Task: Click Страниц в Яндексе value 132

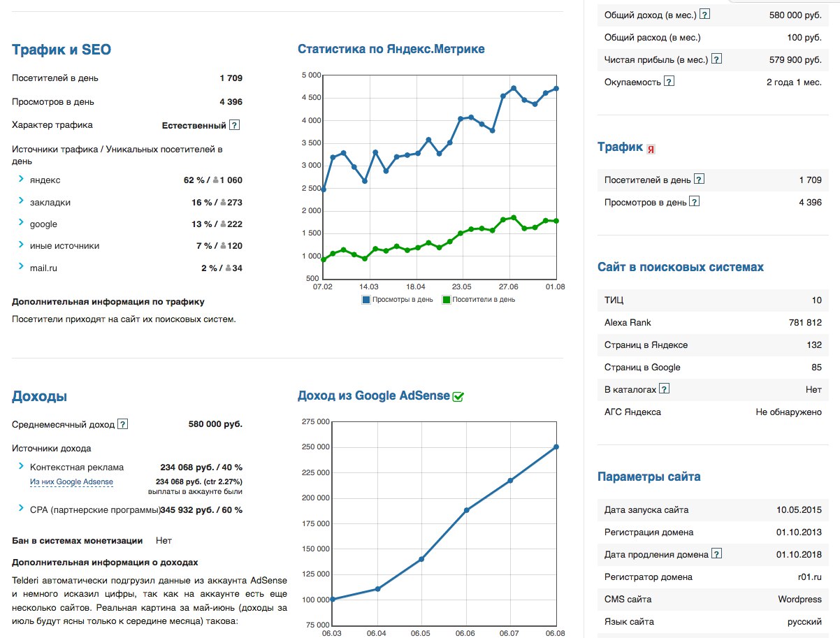Action: click(x=814, y=345)
